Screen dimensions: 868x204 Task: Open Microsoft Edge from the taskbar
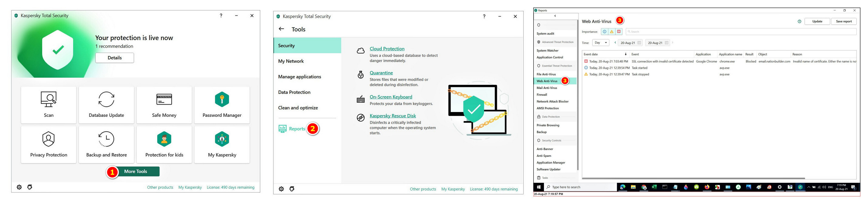pyautogui.click(x=623, y=187)
